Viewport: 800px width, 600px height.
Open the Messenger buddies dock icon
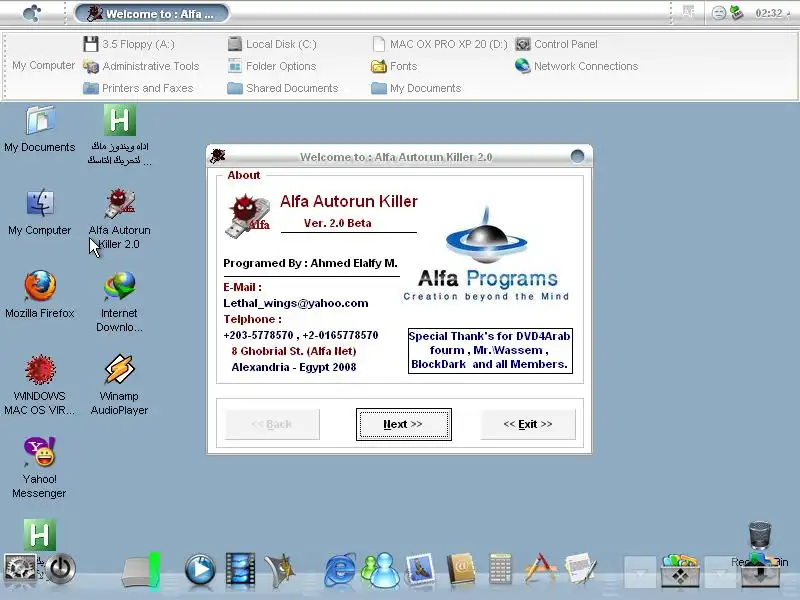tap(381, 569)
